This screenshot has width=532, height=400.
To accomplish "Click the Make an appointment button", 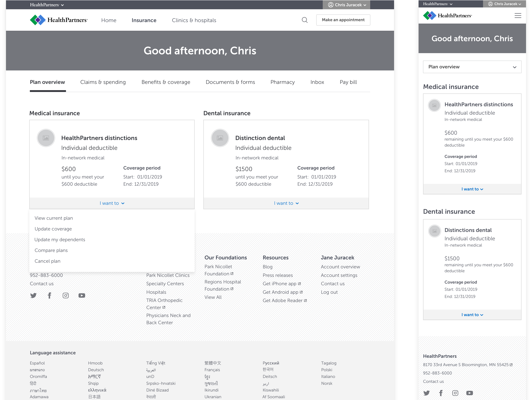I will 343,20.
